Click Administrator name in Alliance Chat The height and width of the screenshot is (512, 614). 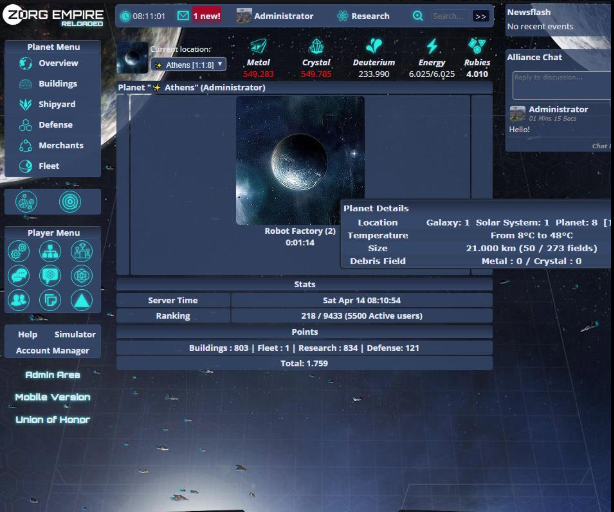pos(558,109)
